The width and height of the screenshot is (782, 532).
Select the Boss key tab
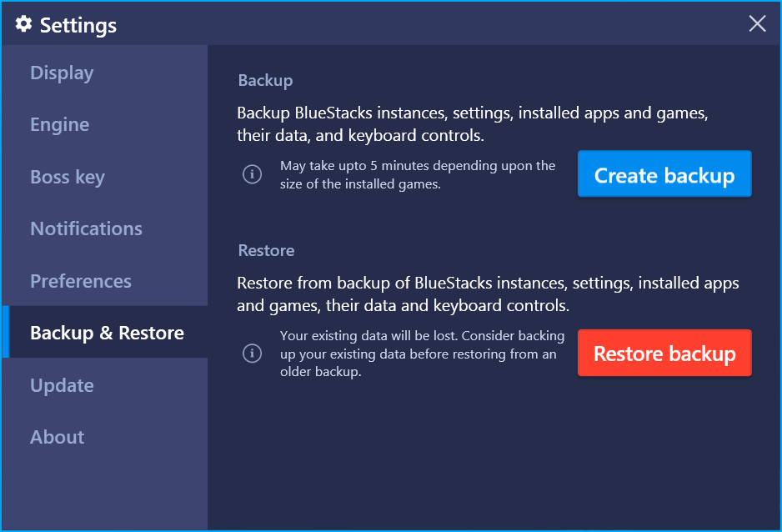click(x=105, y=177)
